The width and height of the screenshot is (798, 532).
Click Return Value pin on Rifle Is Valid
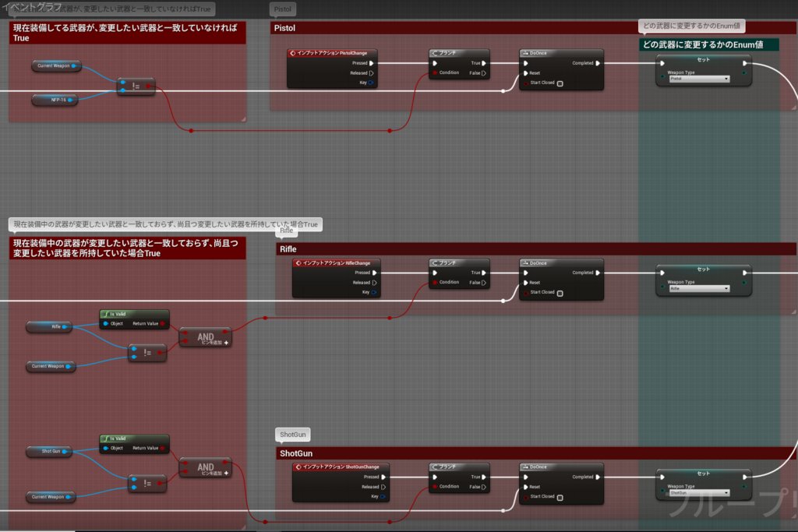(x=162, y=323)
